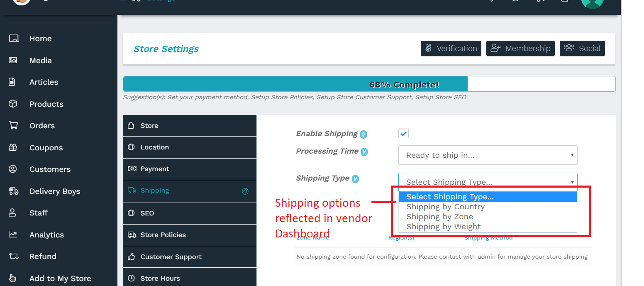
Task: Click help icon beside Shipping Type
Action: (x=355, y=179)
